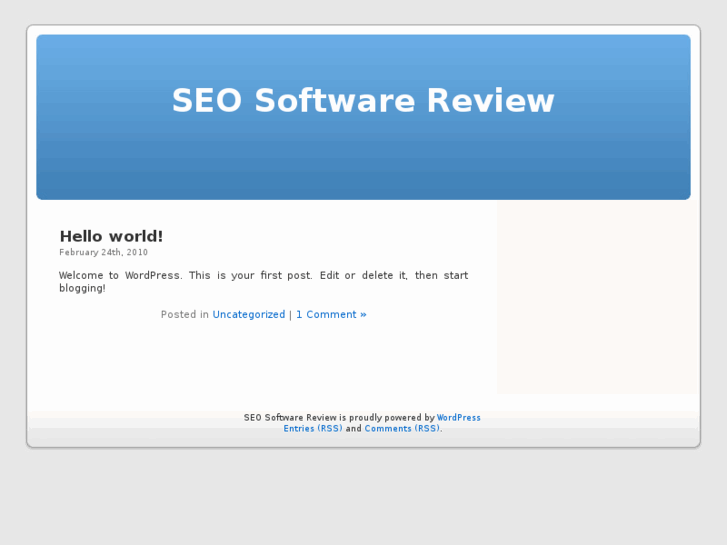
Task: Open the Hello world! post title
Action: point(111,236)
